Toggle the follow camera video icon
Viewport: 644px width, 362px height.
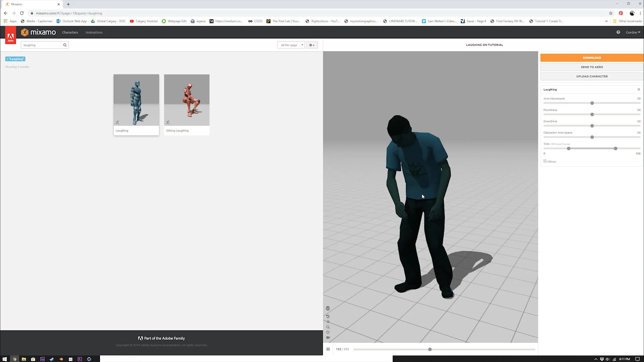[328, 338]
